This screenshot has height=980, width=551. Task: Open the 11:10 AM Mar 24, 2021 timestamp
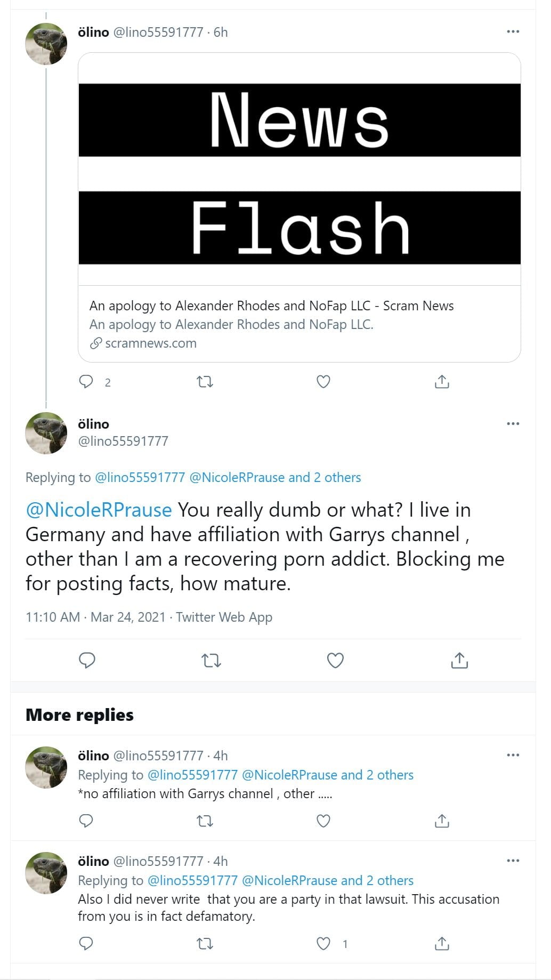[96, 617]
